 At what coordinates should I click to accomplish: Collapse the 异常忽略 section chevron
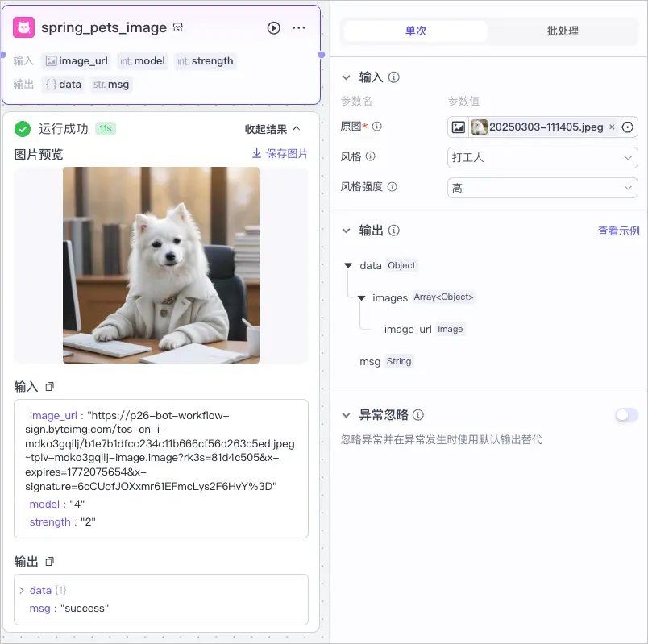(347, 415)
